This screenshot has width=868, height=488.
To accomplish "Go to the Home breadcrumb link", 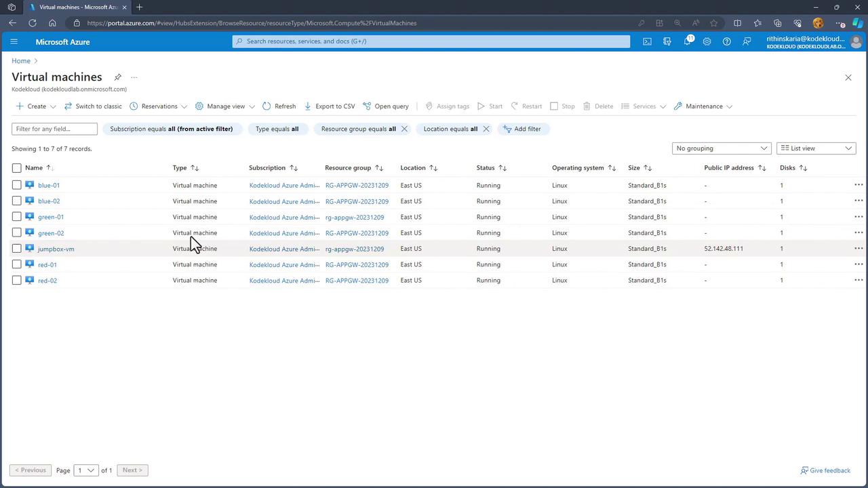I will coord(21,61).
